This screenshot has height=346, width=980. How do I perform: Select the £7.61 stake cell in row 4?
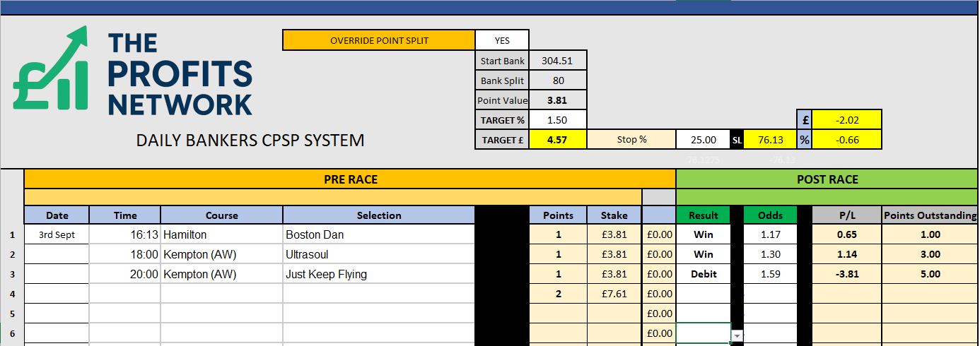[614, 294]
